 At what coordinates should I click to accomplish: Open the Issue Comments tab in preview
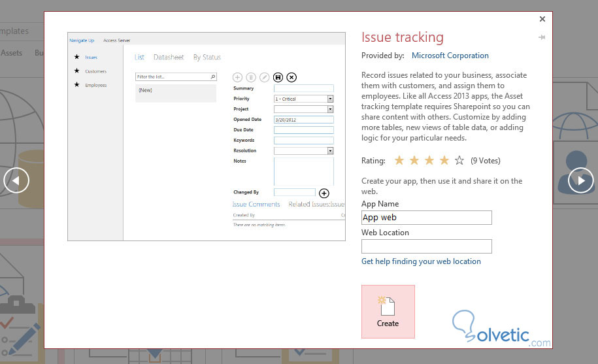click(256, 205)
